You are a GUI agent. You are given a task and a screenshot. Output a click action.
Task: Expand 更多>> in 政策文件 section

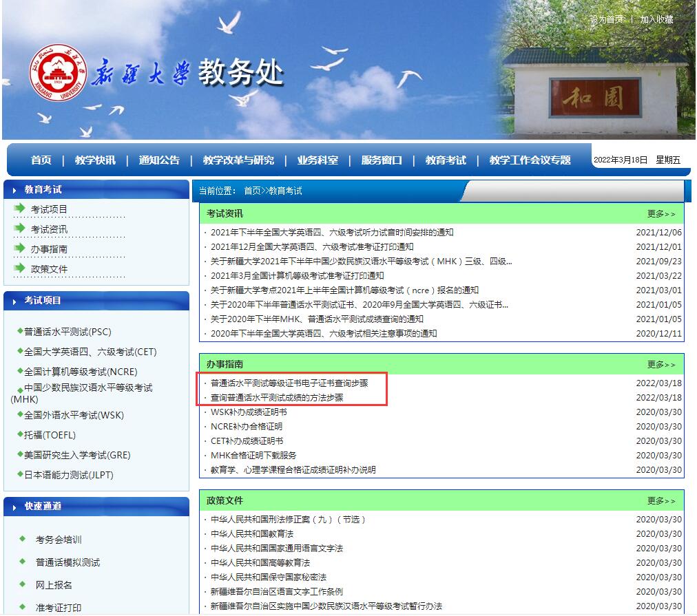point(661,501)
